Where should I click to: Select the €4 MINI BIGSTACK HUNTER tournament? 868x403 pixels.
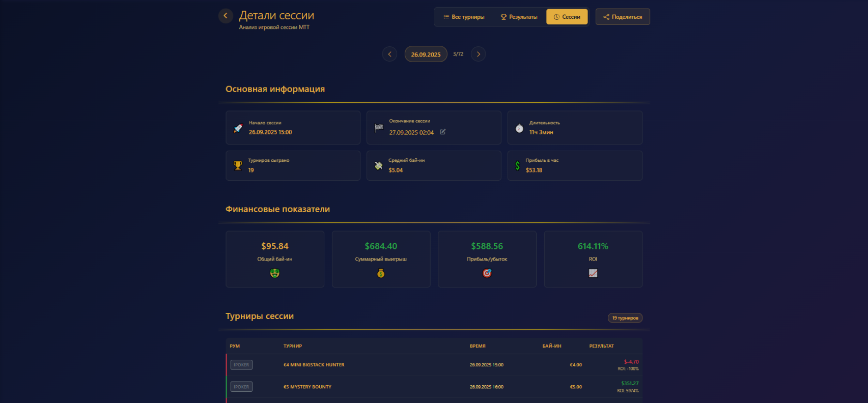coord(314,365)
